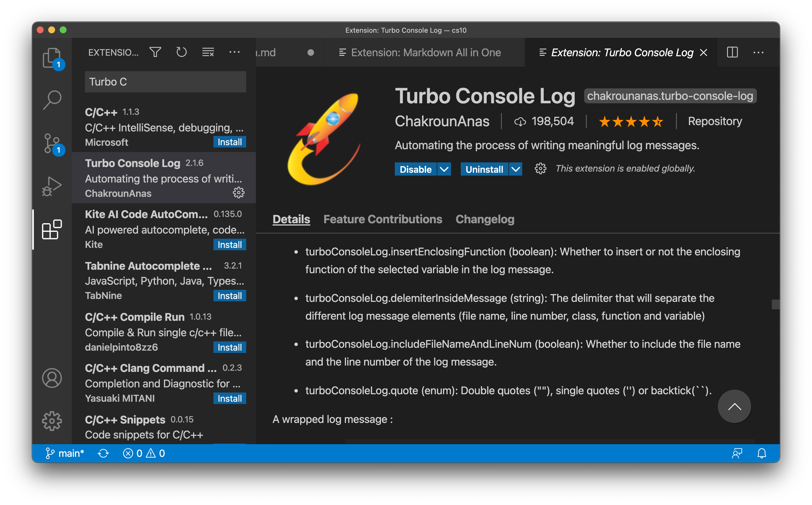Open the Explorer view in activity bar
812x505 pixels.
click(52, 58)
